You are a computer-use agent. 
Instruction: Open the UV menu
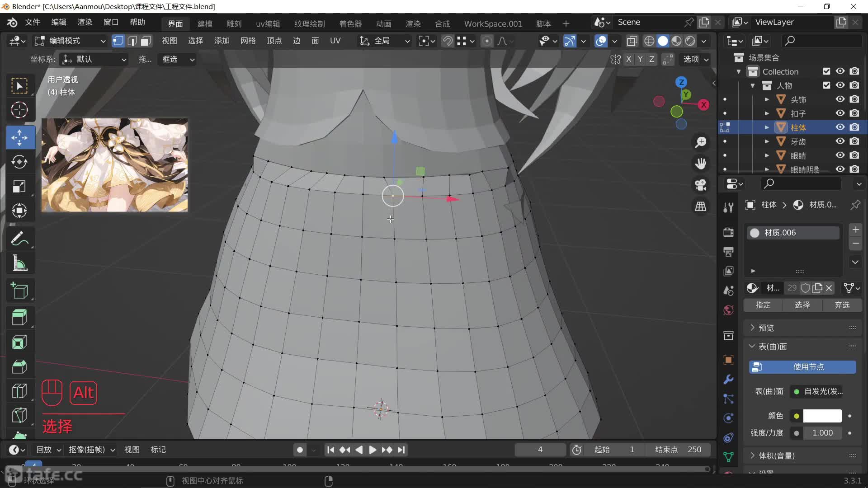coord(335,41)
